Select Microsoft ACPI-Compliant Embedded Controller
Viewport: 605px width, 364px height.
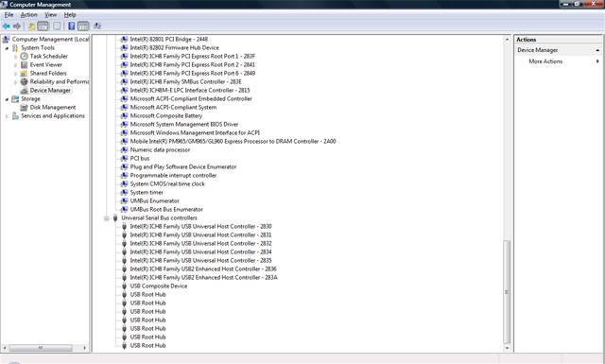click(191, 98)
